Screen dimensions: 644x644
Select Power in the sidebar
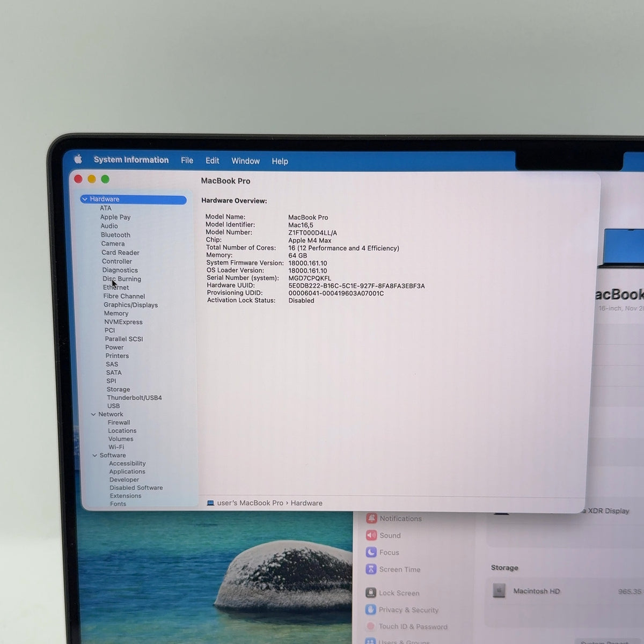click(114, 348)
